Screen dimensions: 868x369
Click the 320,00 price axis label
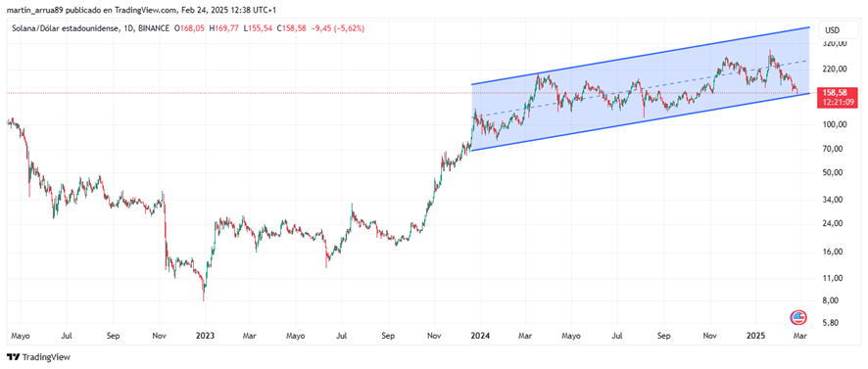836,44
